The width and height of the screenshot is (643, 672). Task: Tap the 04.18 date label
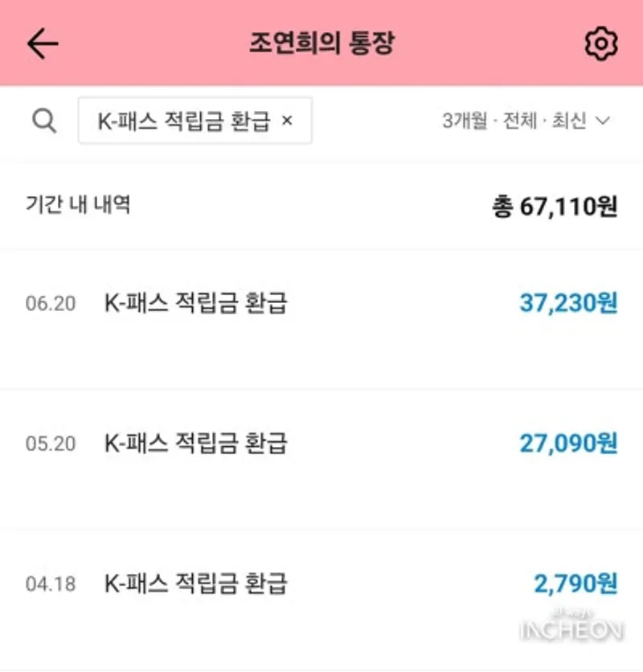click(x=51, y=584)
